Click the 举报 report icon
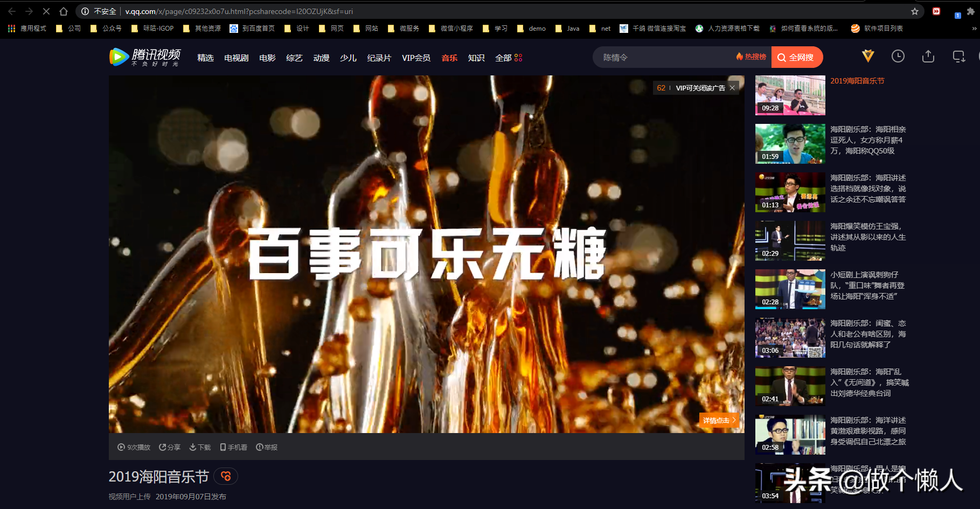This screenshot has width=980, height=509. point(267,447)
